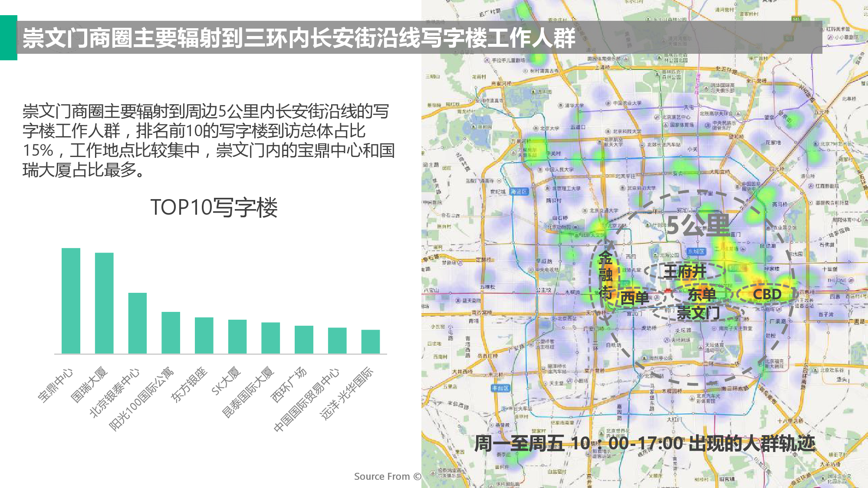This screenshot has height=488, width=868.
Task: Click the 西单 label on map
Action: pos(634,298)
